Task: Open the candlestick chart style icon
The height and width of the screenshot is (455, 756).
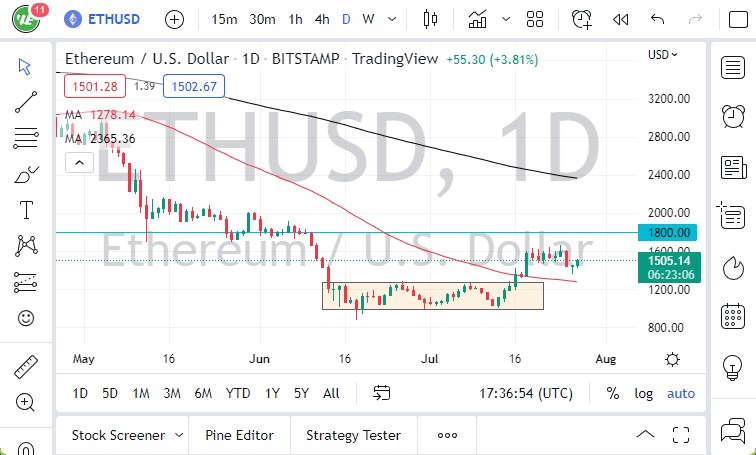Action: 431,19
